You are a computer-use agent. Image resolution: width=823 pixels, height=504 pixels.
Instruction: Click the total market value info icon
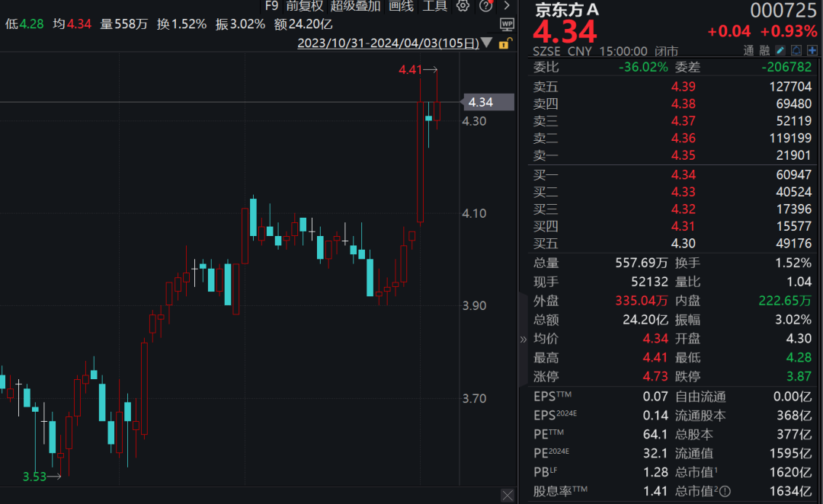coord(725,492)
